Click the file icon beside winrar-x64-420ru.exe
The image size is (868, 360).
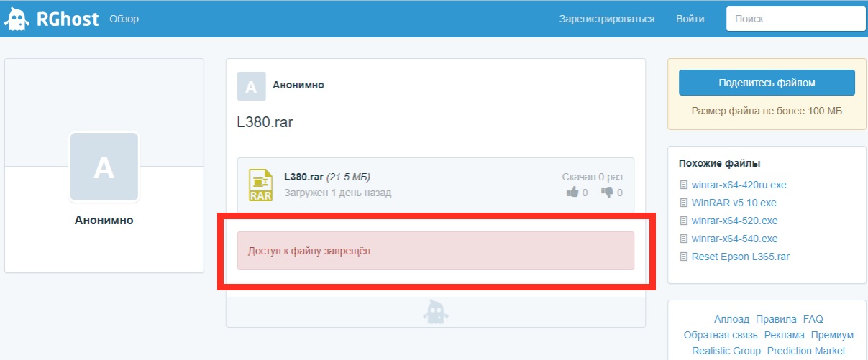[x=684, y=185]
